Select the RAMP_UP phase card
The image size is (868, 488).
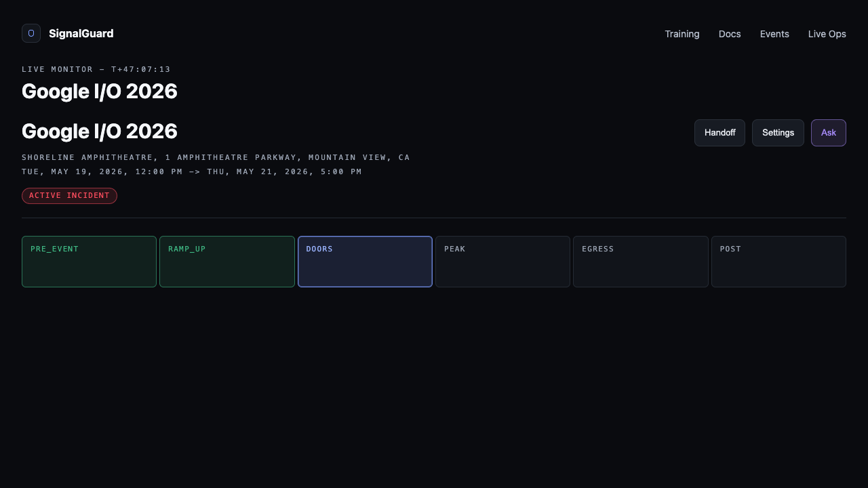tap(227, 262)
